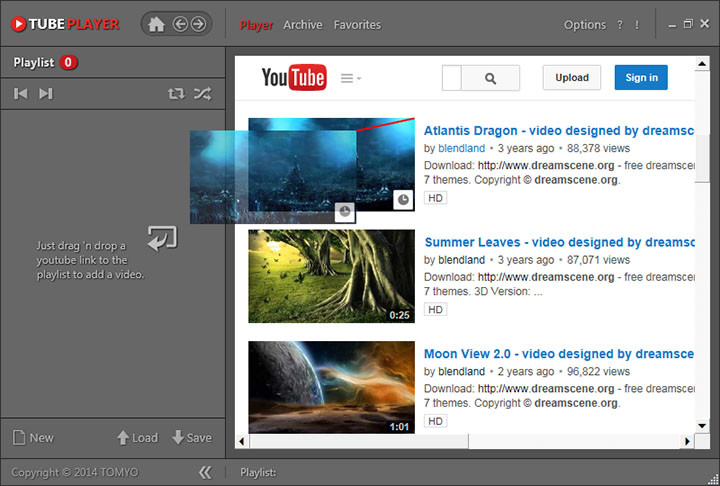Open help via the question mark
Image resolution: width=720 pixels, height=486 pixels.
tap(620, 25)
